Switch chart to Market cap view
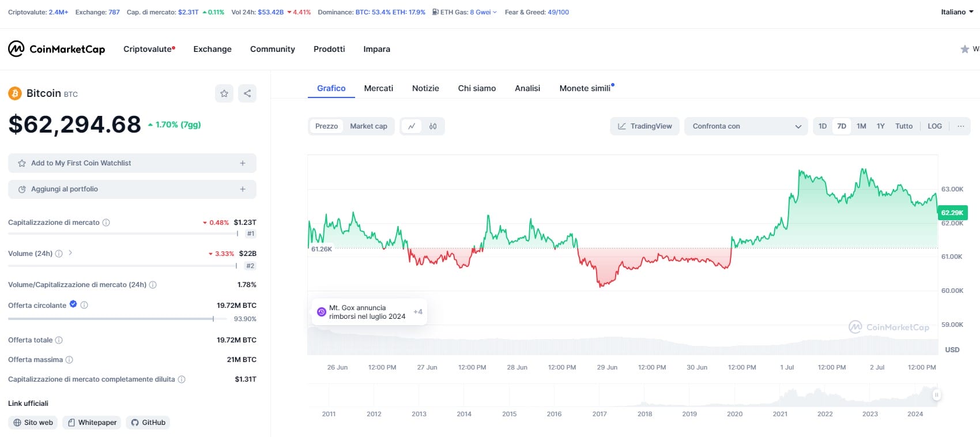This screenshot has height=437, width=980. [x=368, y=126]
